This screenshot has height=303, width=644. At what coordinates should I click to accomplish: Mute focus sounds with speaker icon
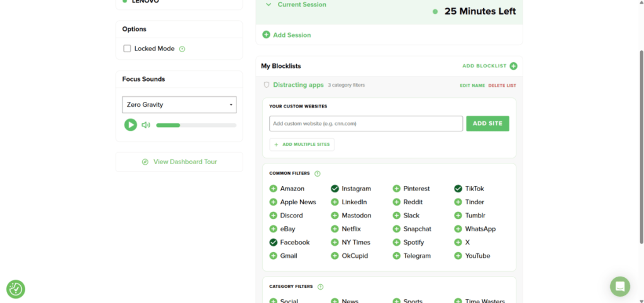coord(146,125)
